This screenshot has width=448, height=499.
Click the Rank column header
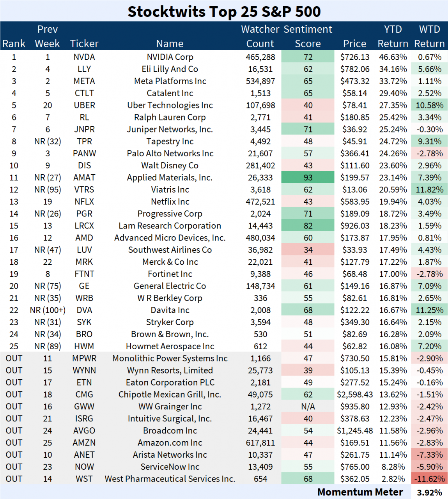pyautogui.click(x=14, y=43)
